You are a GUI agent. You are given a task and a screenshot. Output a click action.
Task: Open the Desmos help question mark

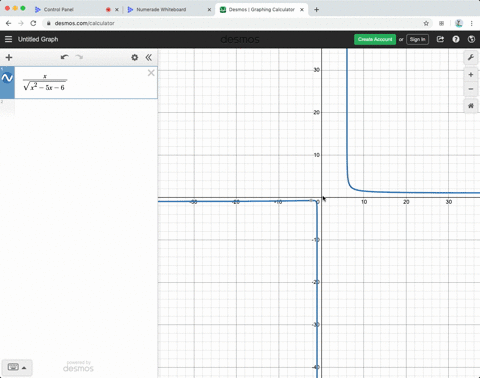pos(456,39)
